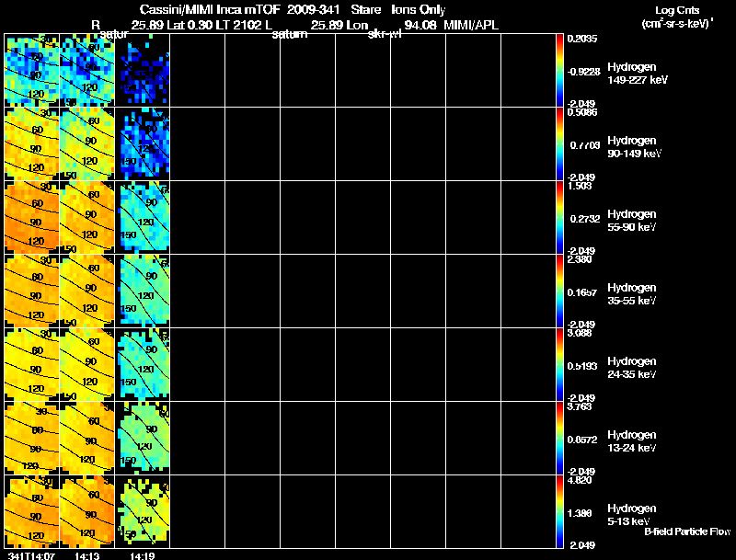Viewport: 736px width, 560px height.
Task: Click the 14:13 image for Hydrogen 35-55 keV
Action: pos(86,291)
